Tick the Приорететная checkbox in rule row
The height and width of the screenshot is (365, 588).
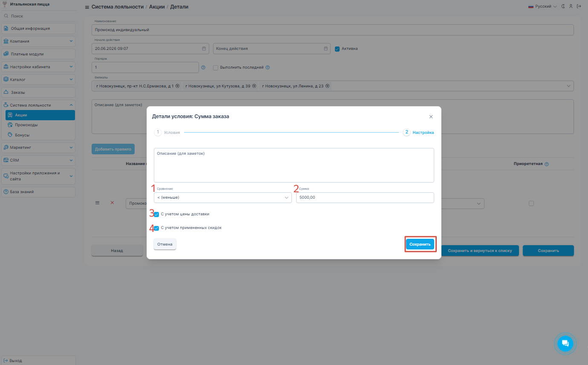click(531, 203)
